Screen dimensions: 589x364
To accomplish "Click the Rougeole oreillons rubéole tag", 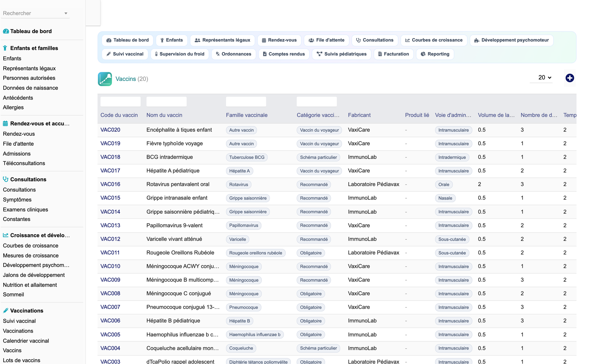I will pos(256,253).
